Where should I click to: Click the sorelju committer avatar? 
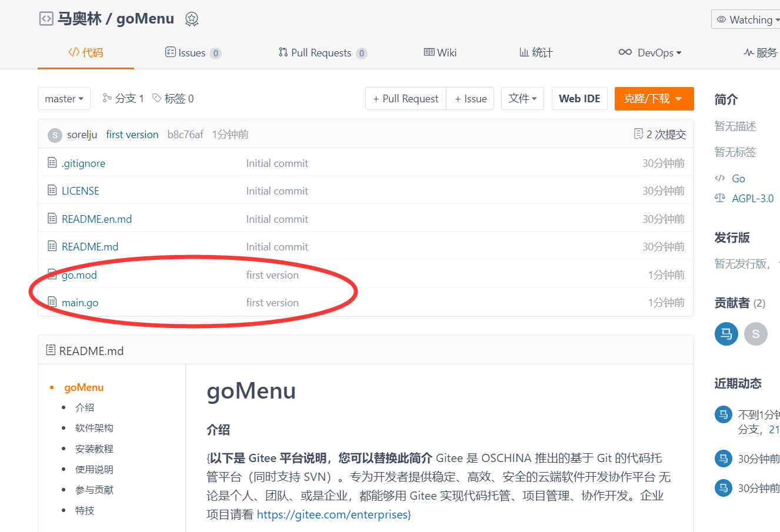55,135
